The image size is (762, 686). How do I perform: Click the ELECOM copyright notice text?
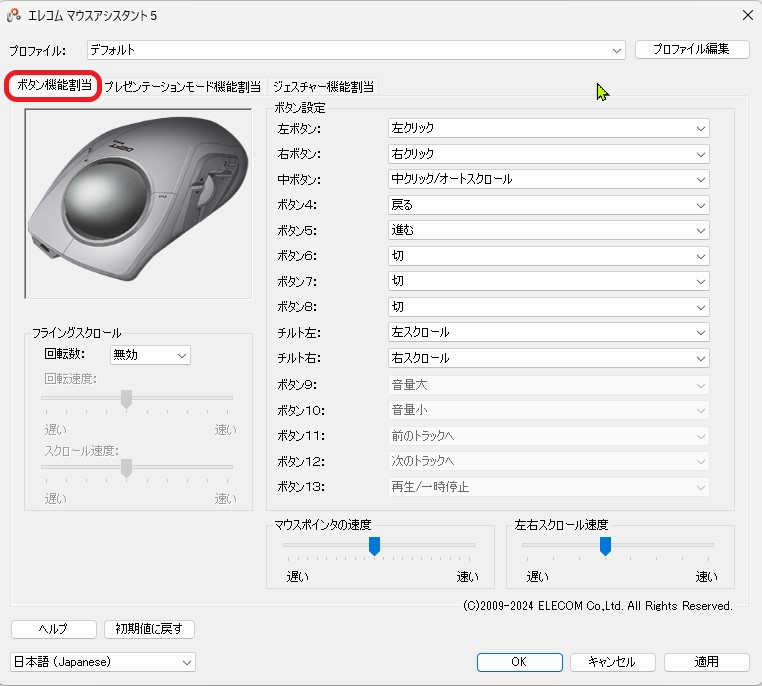597,606
